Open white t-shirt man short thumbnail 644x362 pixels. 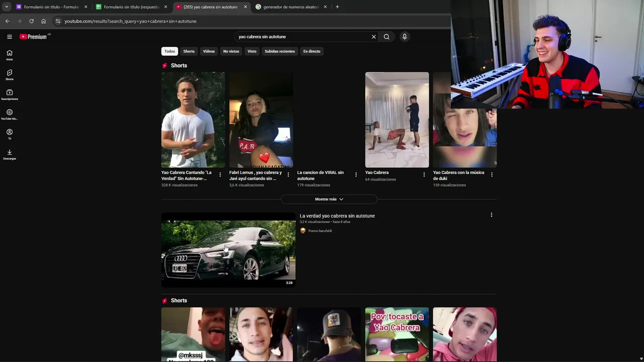coord(193,120)
